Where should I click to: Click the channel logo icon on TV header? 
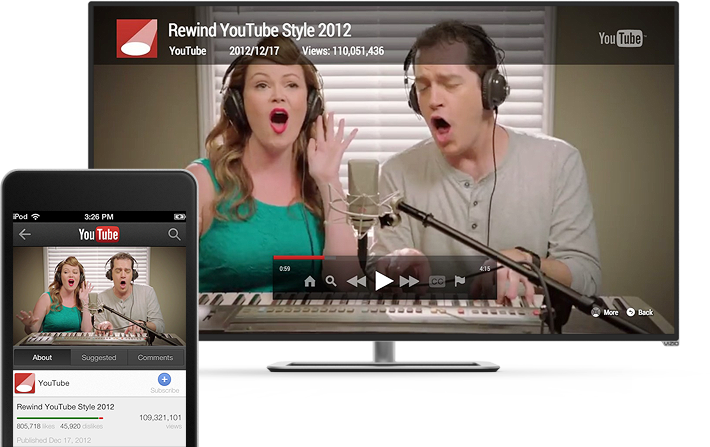[137, 38]
